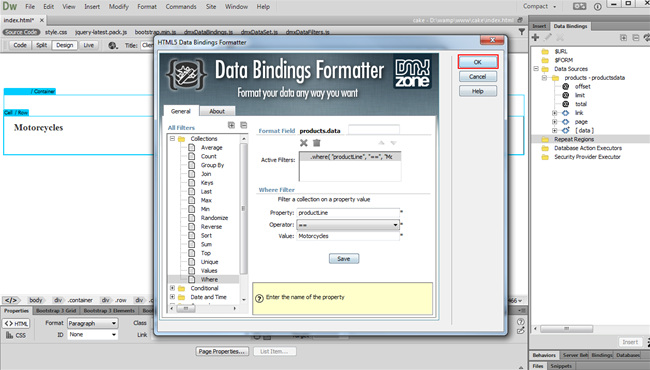Collapse the products - productsdata node

(545, 78)
